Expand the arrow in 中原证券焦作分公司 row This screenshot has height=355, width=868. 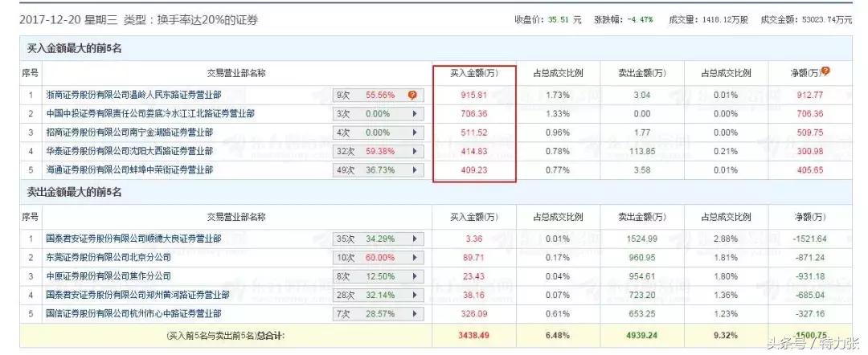tap(415, 276)
